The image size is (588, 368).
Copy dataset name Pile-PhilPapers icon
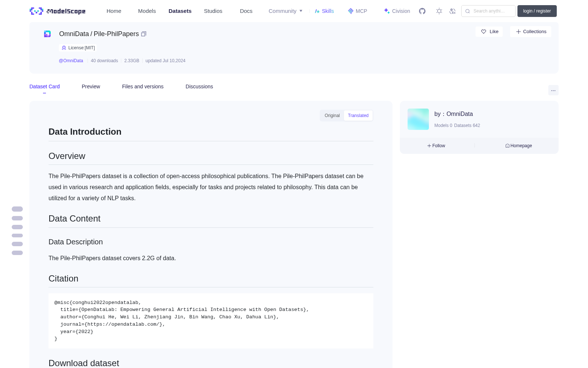144,34
